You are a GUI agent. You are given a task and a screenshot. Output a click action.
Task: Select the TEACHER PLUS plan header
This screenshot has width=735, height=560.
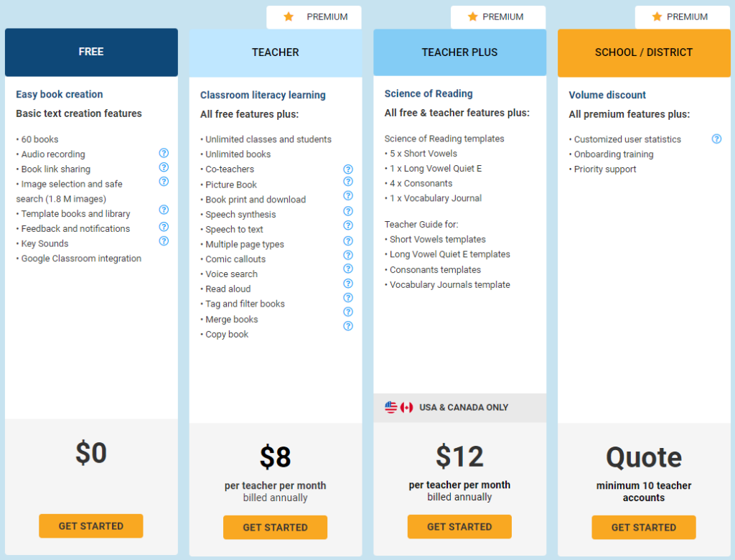click(460, 52)
